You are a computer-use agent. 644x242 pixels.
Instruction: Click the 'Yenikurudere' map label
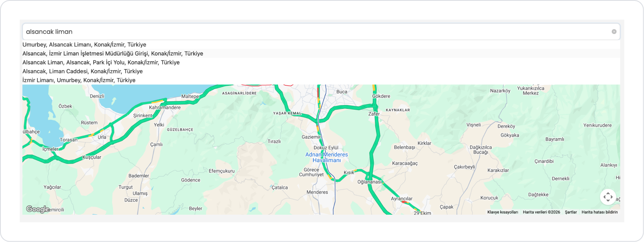point(598,125)
